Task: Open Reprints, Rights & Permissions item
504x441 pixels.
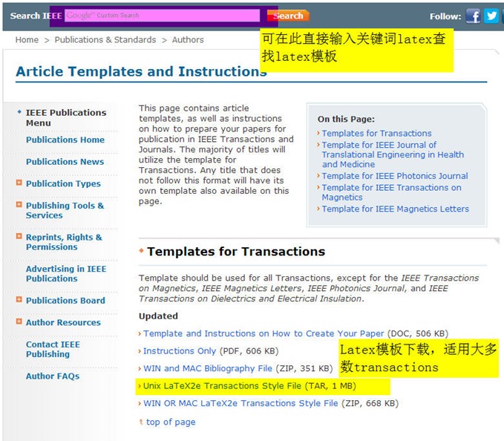Action: point(64,242)
